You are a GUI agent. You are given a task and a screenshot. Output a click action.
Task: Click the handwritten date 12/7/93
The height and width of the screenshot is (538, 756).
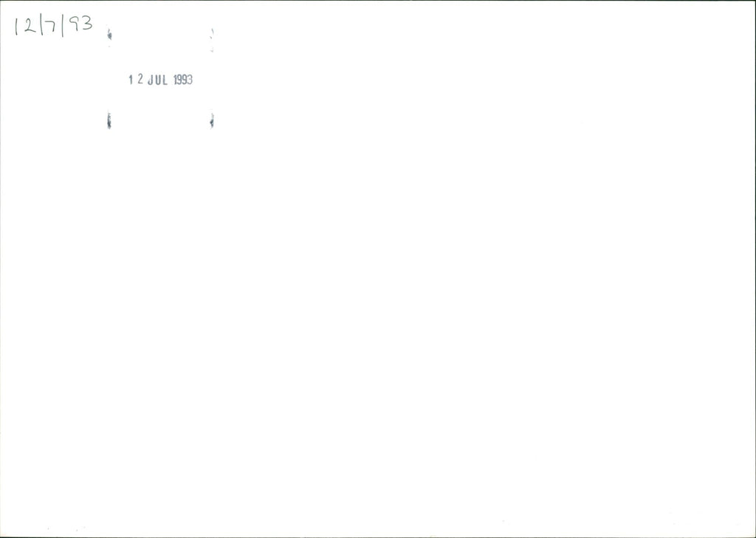53,26
